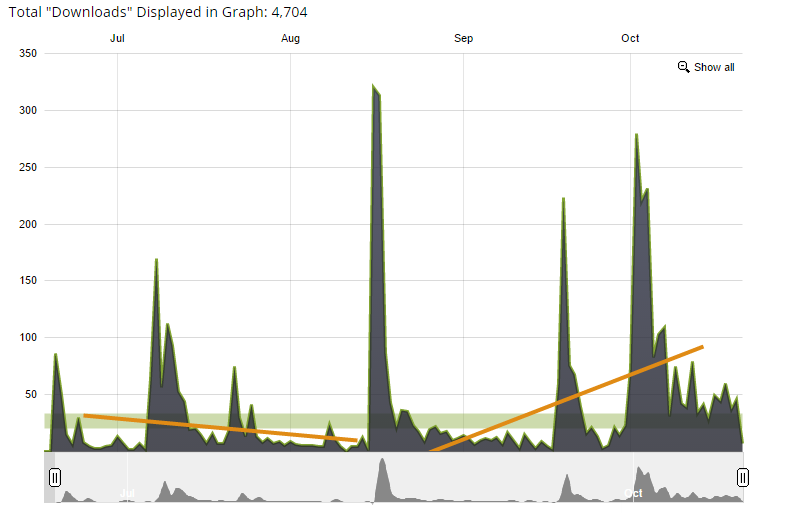Click the Oct month axis label

click(630, 38)
